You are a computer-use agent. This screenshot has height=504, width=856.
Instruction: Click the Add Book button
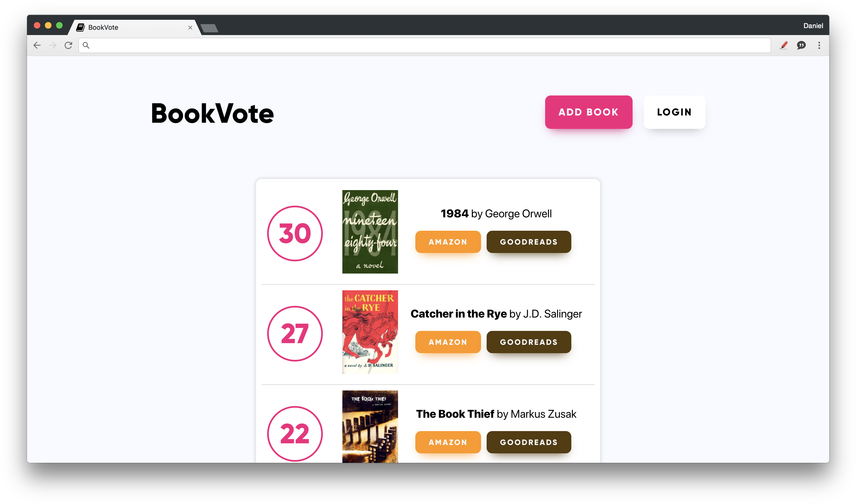pos(589,112)
